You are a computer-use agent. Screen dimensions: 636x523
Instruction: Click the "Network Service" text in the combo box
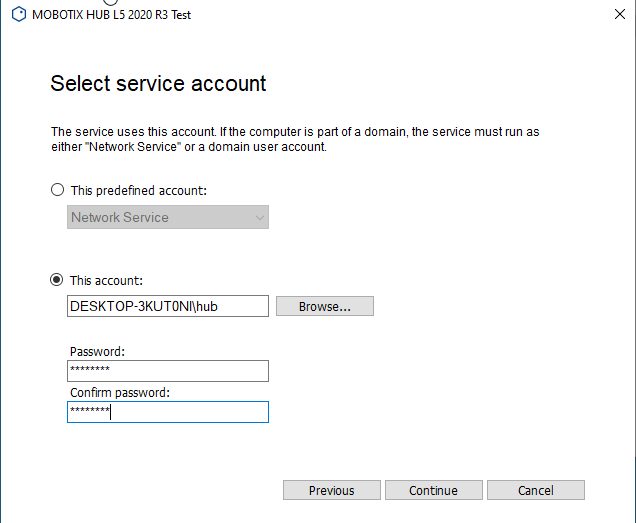click(120, 217)
